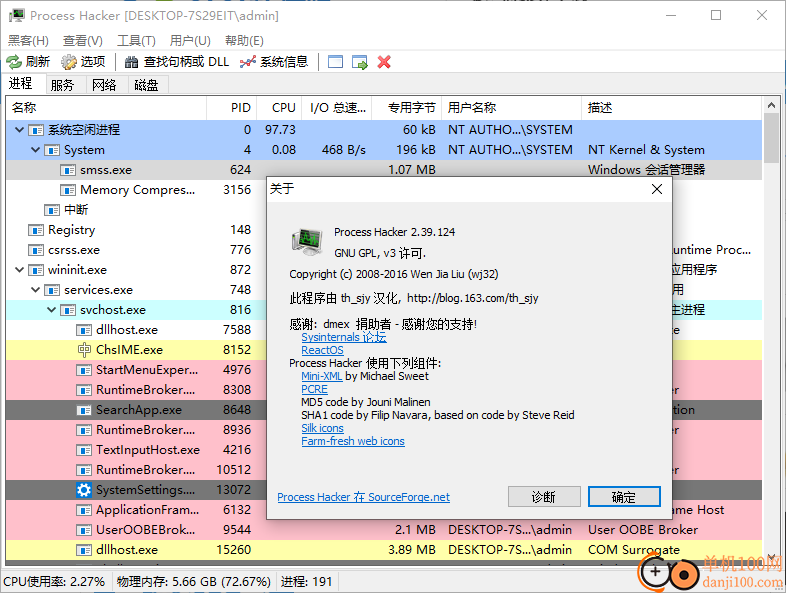Click CPU使用率: 2.27% in status bar
The image size is (786, 593).
pos(54,581)
